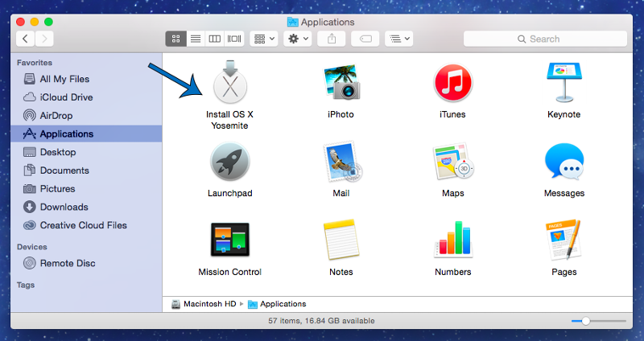Adjust the icon size slider

(x=586, y=321)
